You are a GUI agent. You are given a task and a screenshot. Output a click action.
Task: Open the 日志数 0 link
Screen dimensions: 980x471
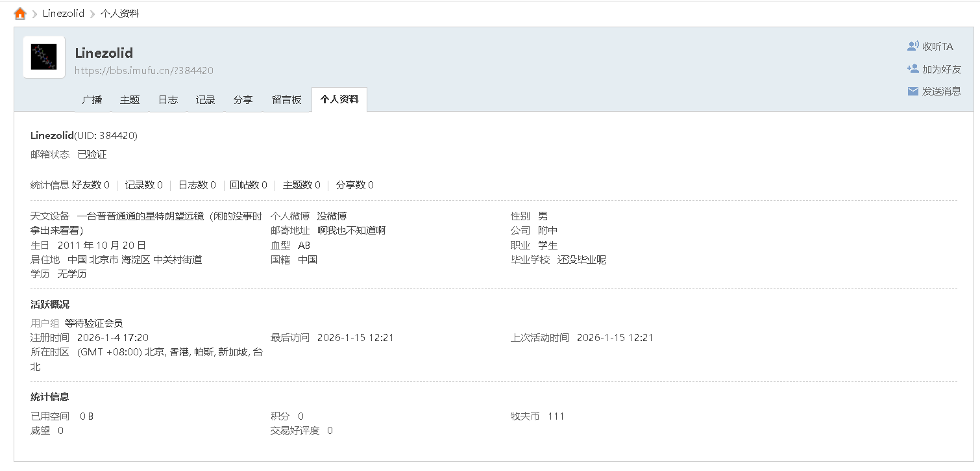pos(196,185)
